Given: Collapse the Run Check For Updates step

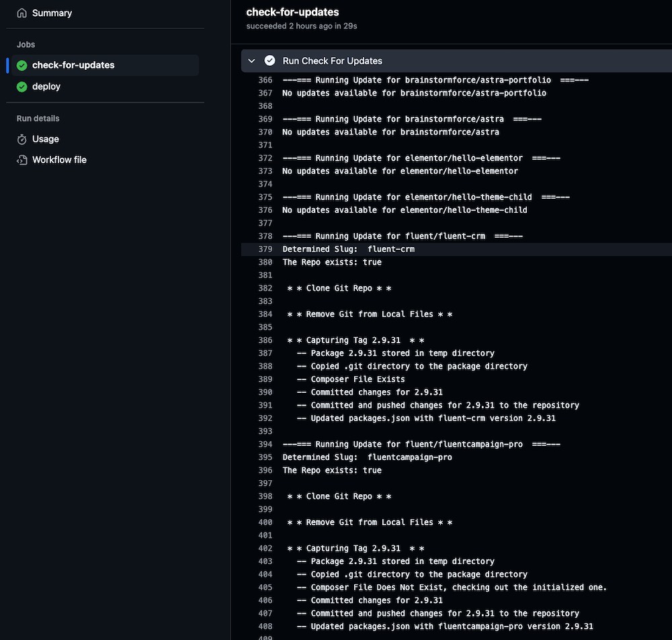Looking at the screenshot, I should click(251, 61).
